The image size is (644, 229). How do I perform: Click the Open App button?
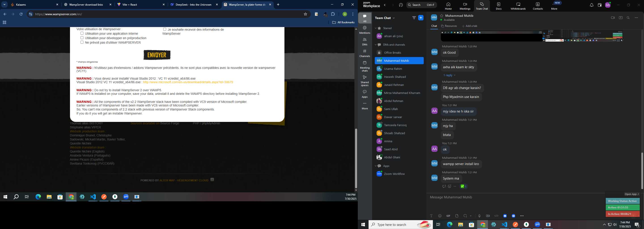[x=632, y=194]
